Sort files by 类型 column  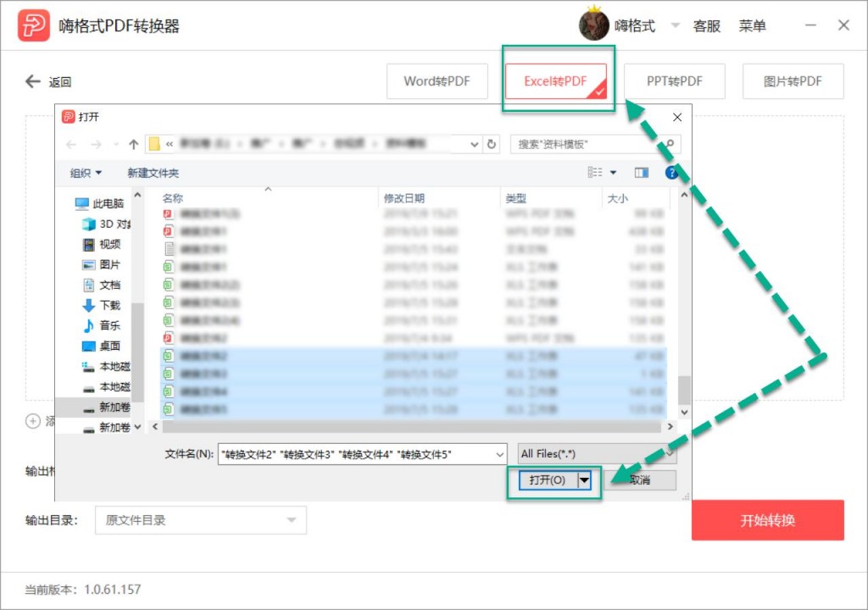point(516,198)
